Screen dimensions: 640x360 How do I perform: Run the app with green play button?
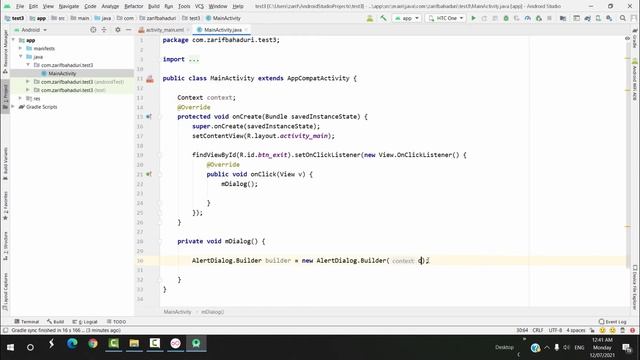[473, 18]
